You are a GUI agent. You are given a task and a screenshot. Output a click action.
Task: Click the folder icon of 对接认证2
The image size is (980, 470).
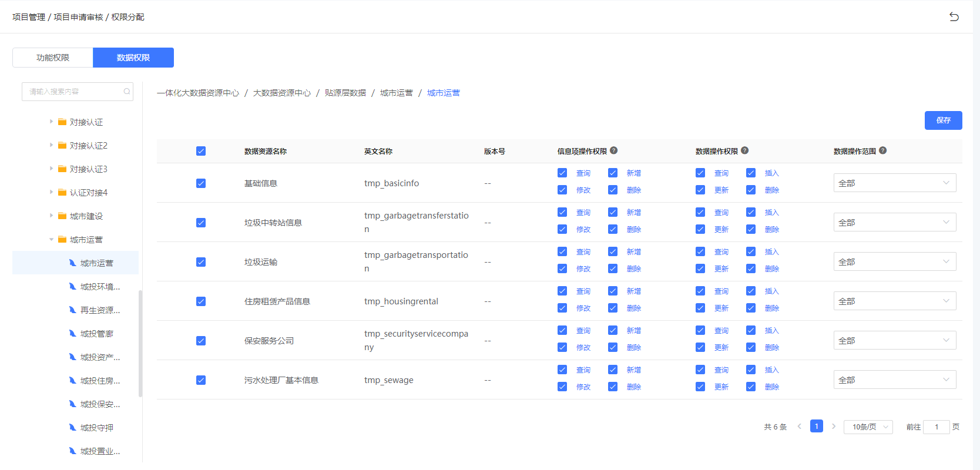coord(62,145)
